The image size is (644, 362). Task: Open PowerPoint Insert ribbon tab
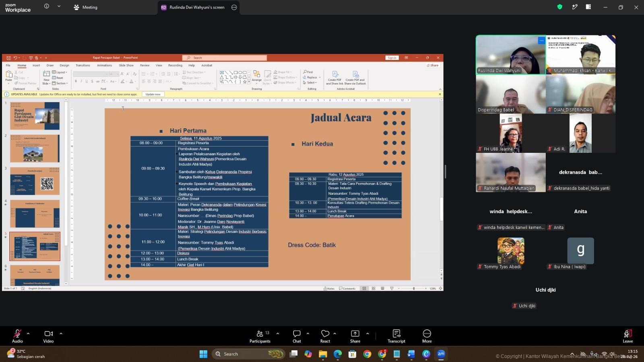click(x=36, y=65)
